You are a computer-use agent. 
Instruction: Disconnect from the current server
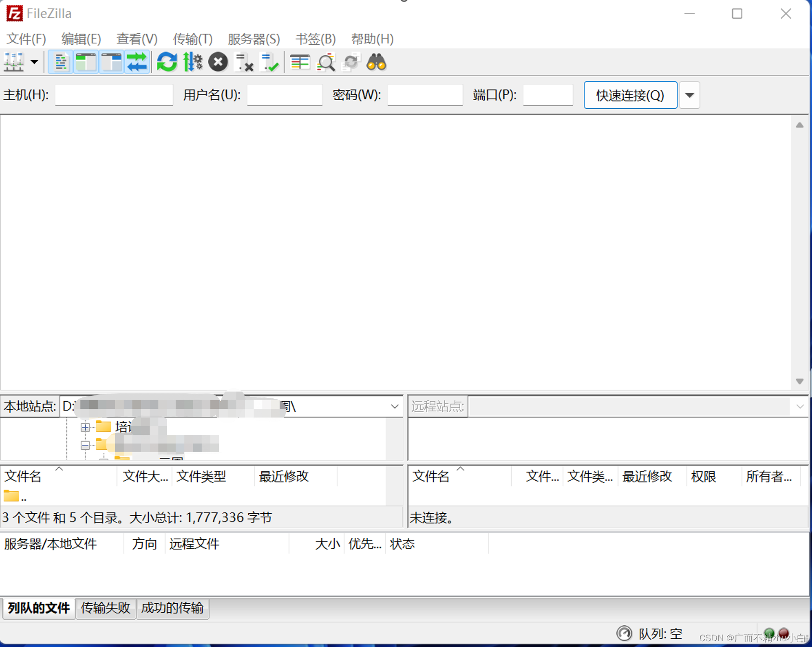pos(244,62)
